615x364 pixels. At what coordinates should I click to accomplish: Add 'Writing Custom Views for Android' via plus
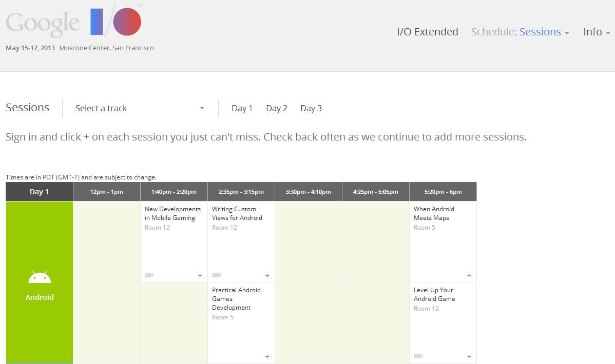(267, 276)
